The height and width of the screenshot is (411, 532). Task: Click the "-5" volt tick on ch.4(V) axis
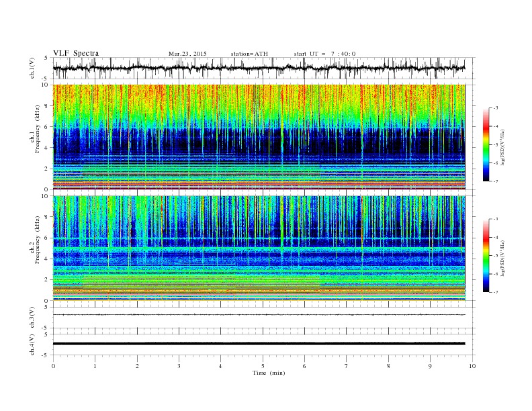pyautogui.click(x=46, y=355)
